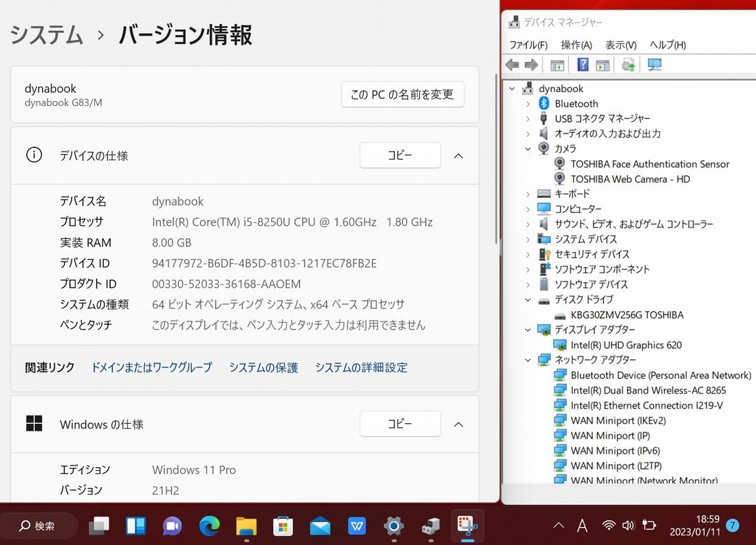
Task: Launch Microsoft Edge from taskbar
Action: pos(209,526)
